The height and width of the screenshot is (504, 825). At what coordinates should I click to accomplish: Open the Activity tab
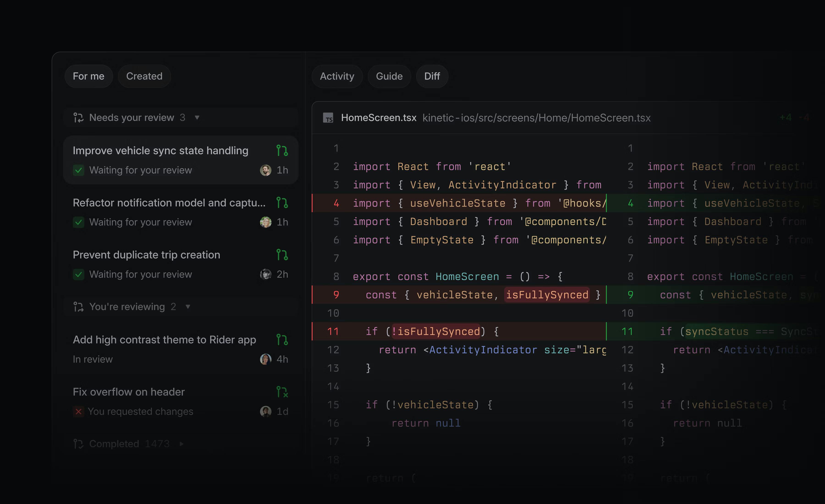click(x=337, y=76)
